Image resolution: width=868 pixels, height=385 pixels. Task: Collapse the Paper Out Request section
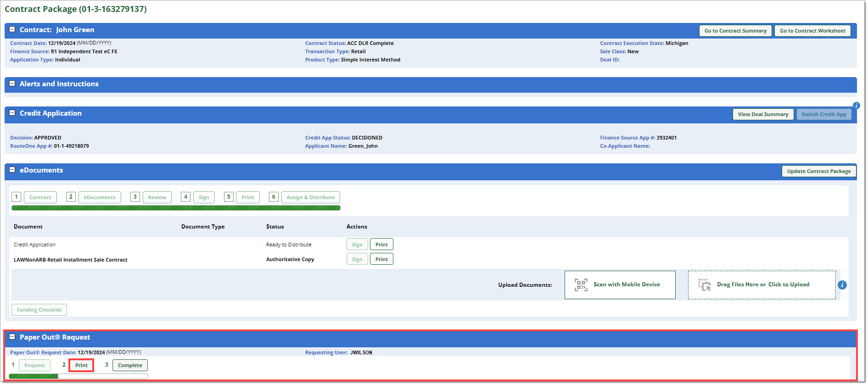tap(12, 337)
